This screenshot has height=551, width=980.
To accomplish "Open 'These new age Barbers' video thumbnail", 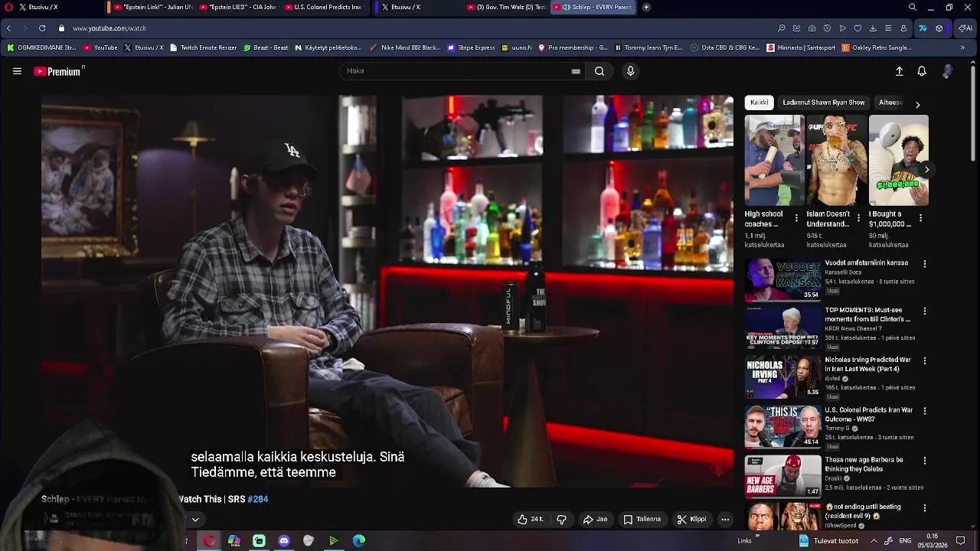I will 782,476.
